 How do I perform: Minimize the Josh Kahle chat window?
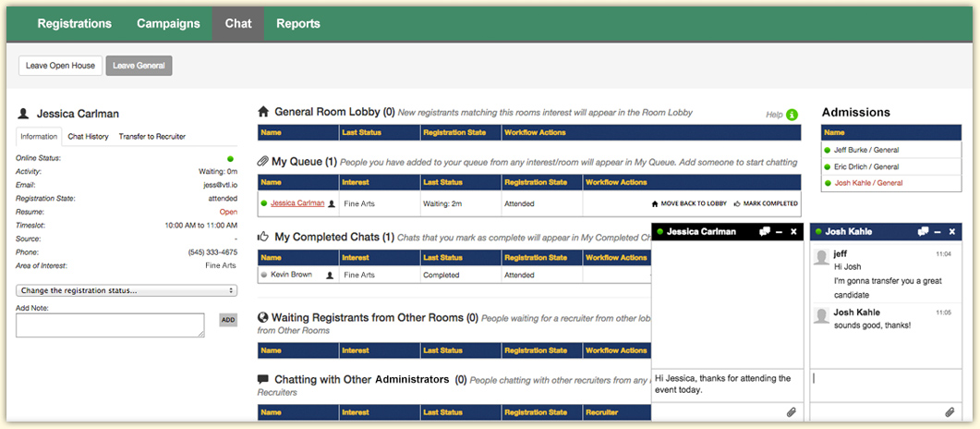[938, 231]
